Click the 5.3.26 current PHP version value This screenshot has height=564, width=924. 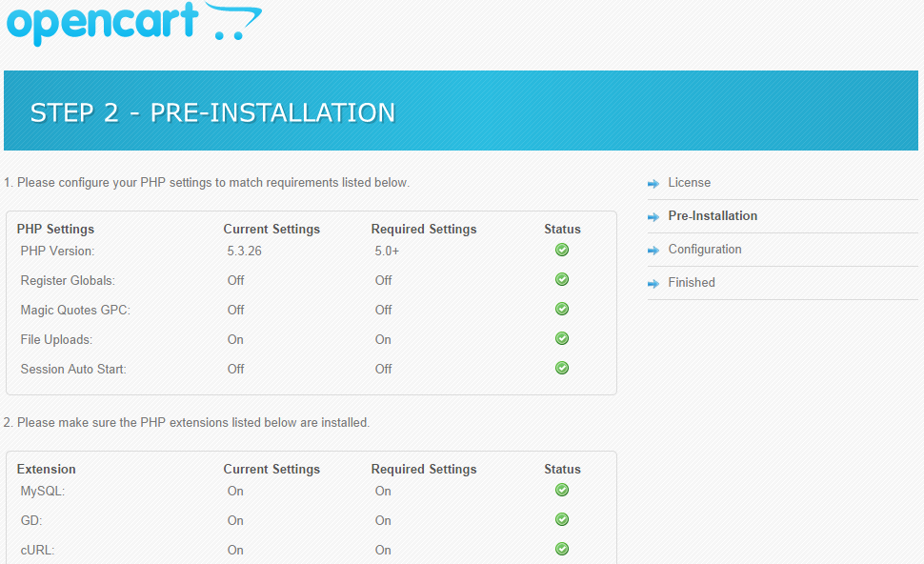[x=245, y=251]
